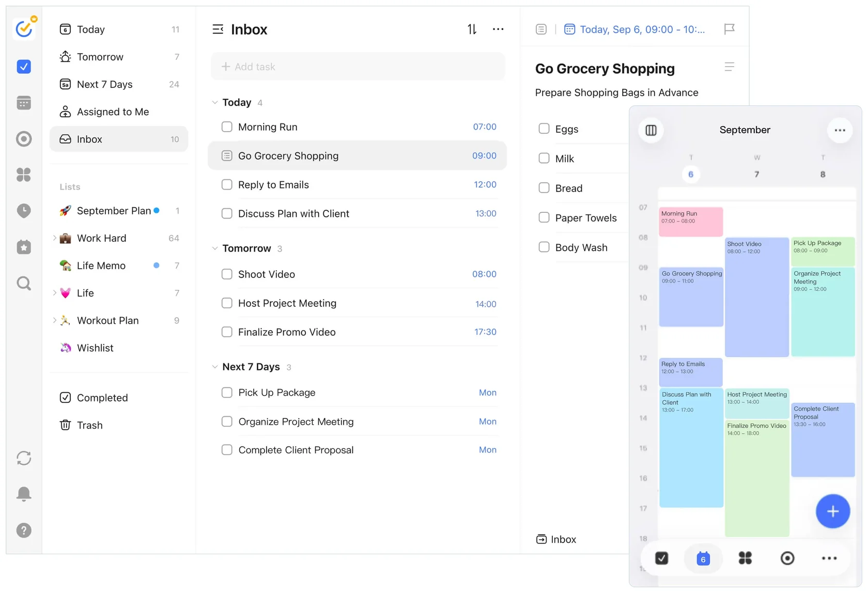Open the Eisenhower matrix four-leaf icon
Screen dimensions: 868x593
click(24, 175)
